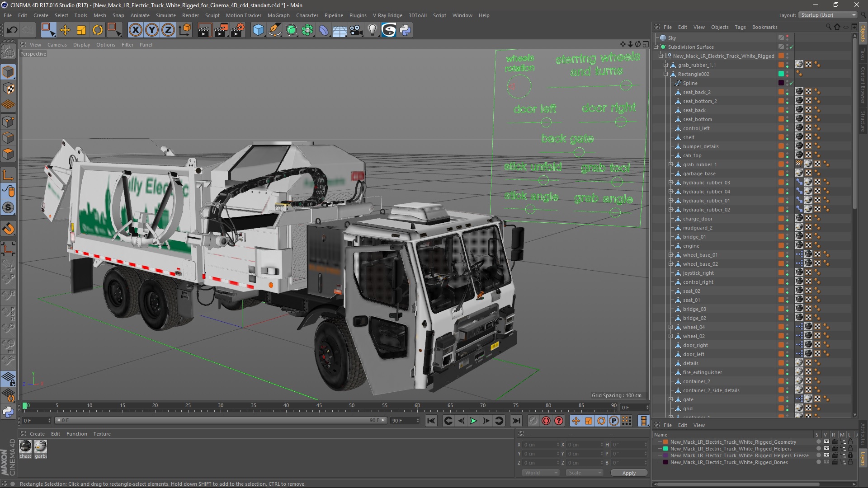The image size is (868, 488).
Task: Toggle Spline object enable checkmark
Action: pos(791,83)
